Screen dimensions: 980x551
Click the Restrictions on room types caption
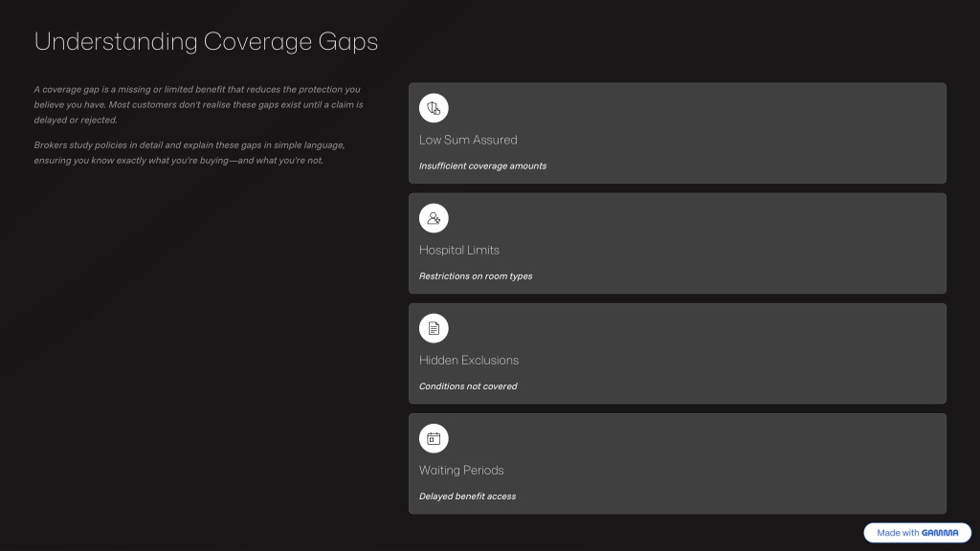click(x=476, y=276)
